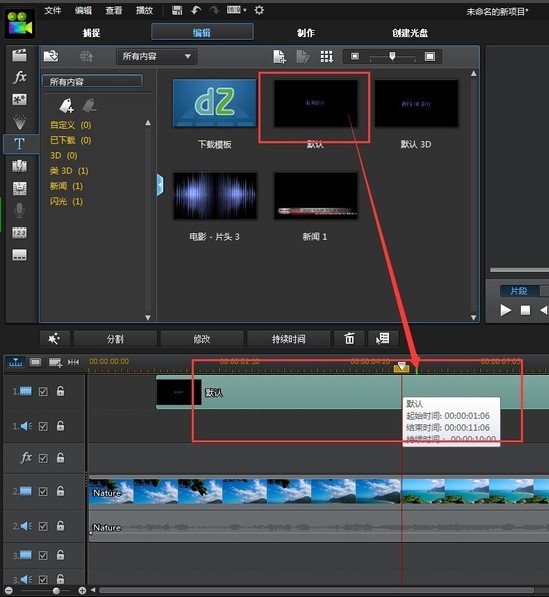Open the aspect ratio dropdown arrow

(244, 10)
